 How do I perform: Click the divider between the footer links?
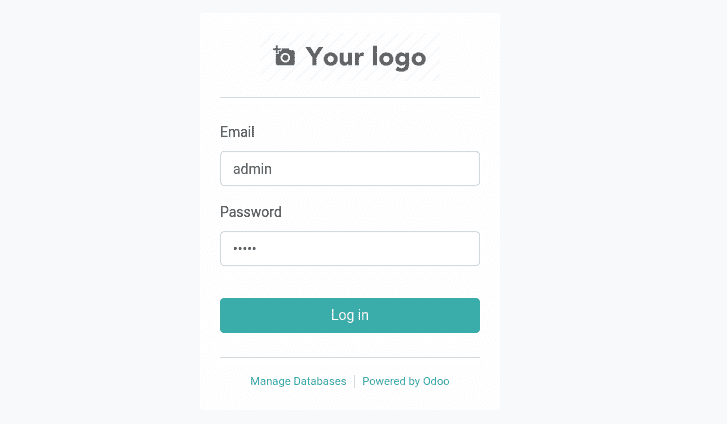click(355, 381)
